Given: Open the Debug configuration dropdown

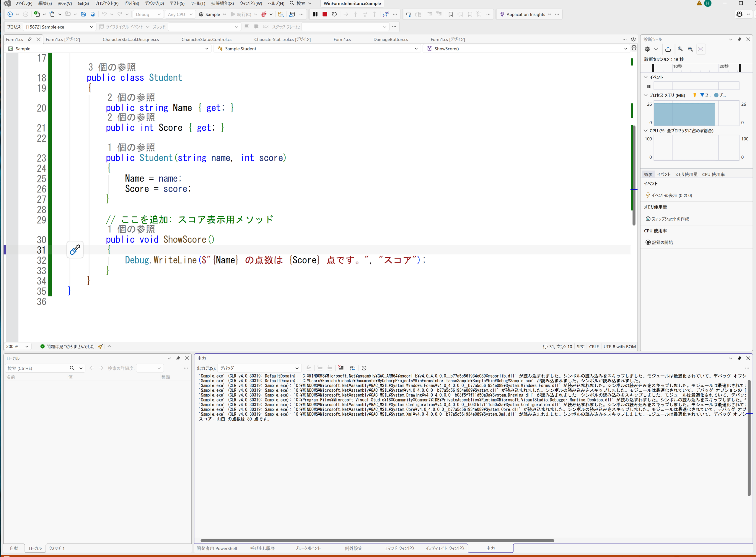Looking at the screenshot, I should coord(148,14).
